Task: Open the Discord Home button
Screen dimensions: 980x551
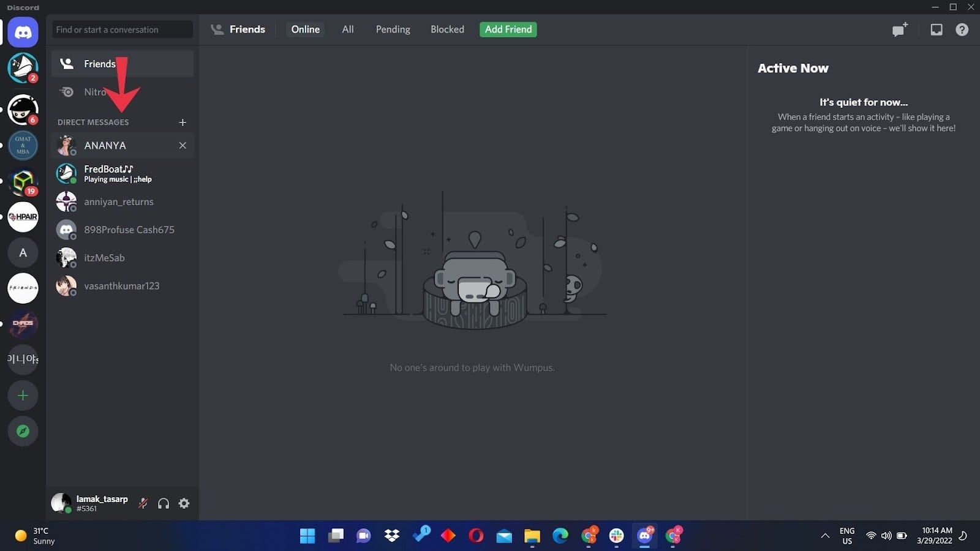Action: [x=23, y=32]
